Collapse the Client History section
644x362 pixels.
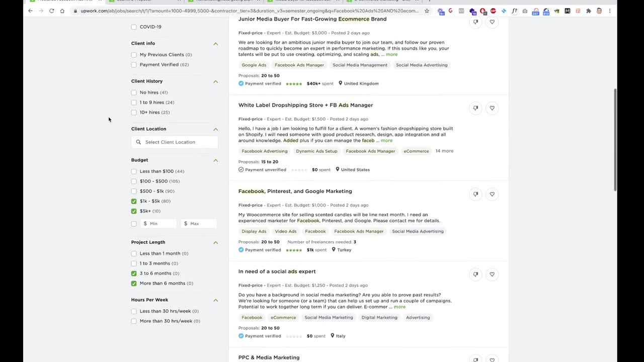[x=215, y=81]
